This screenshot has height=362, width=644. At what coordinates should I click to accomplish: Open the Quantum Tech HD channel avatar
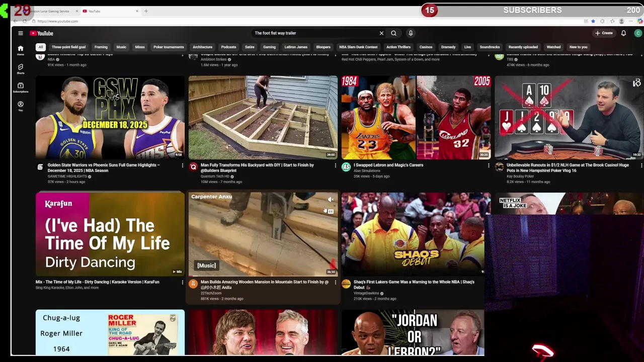coord(193,167)
